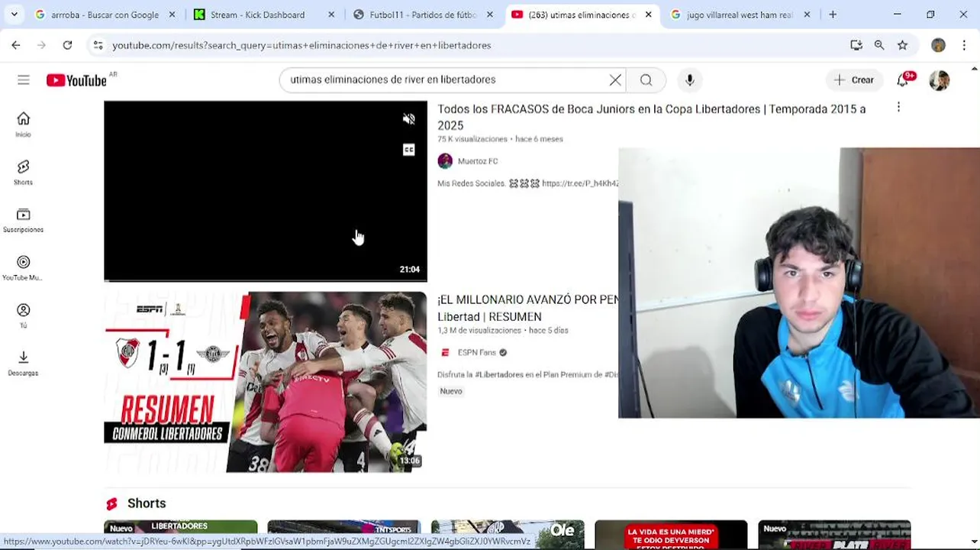Open the Chrome zoom magnifier icon

pos(879,45)
